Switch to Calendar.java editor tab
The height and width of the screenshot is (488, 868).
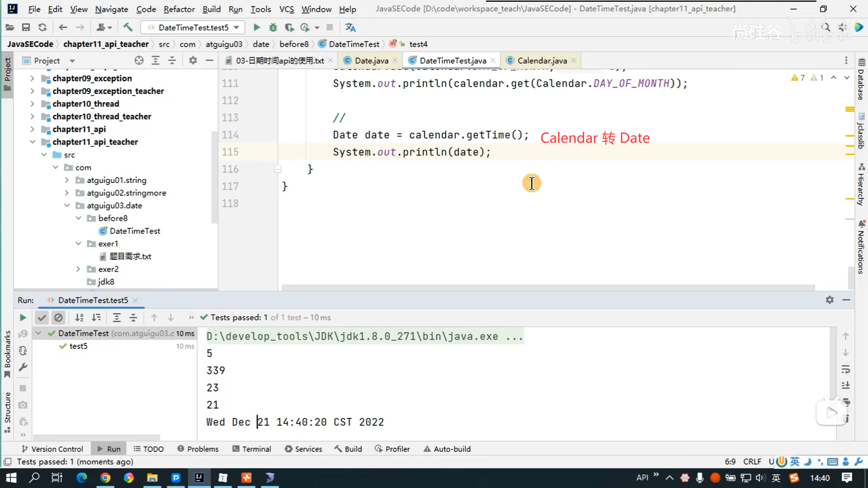(542, 61)
